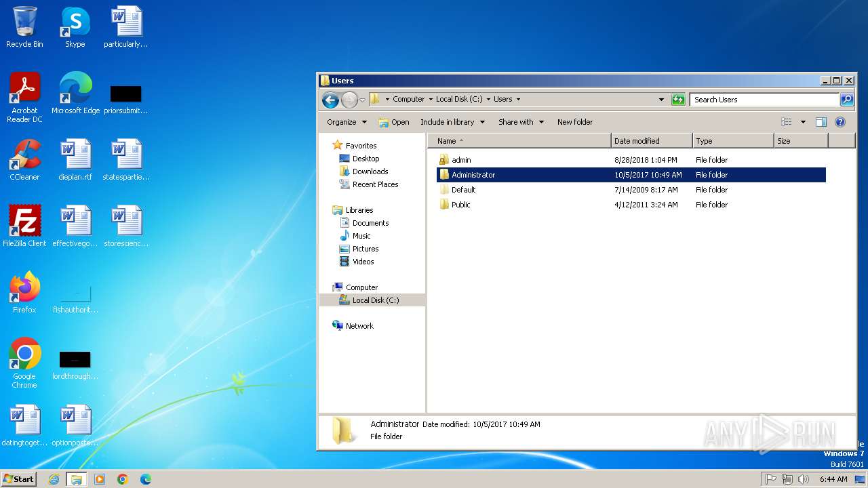Click the network tray icon
868x488 pixels.
787,479
